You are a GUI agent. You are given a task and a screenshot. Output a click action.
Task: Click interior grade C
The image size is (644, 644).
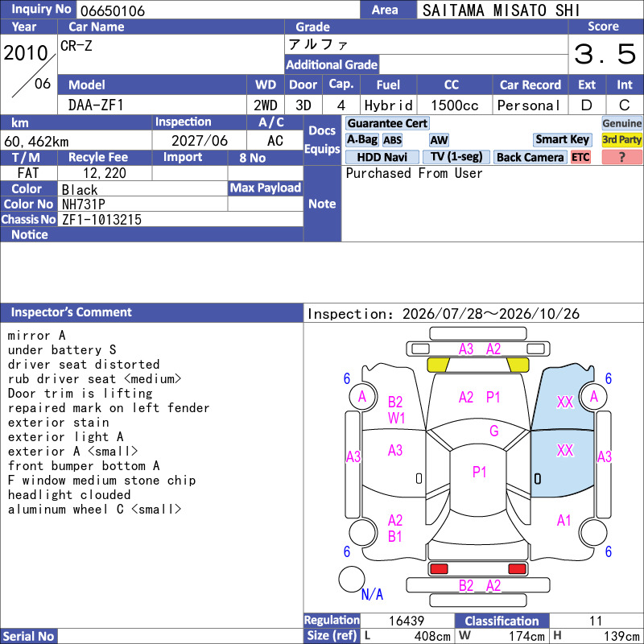click(x=625, y=105)
